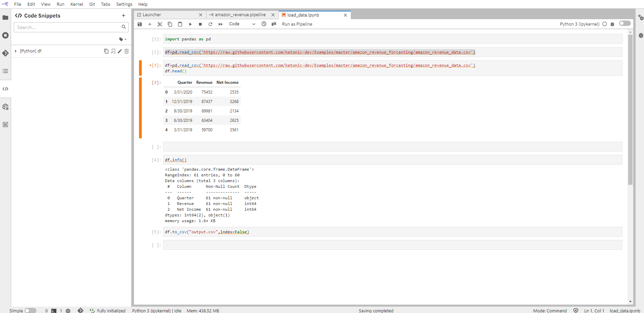644x313 pixels.
Task: Click the git toolbar button
Action: (x=274, y=24)
